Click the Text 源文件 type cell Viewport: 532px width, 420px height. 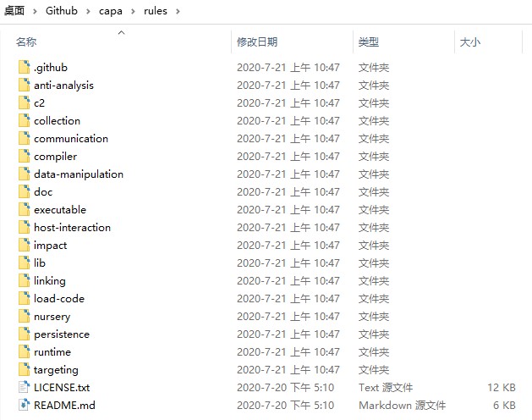[386, 387]
